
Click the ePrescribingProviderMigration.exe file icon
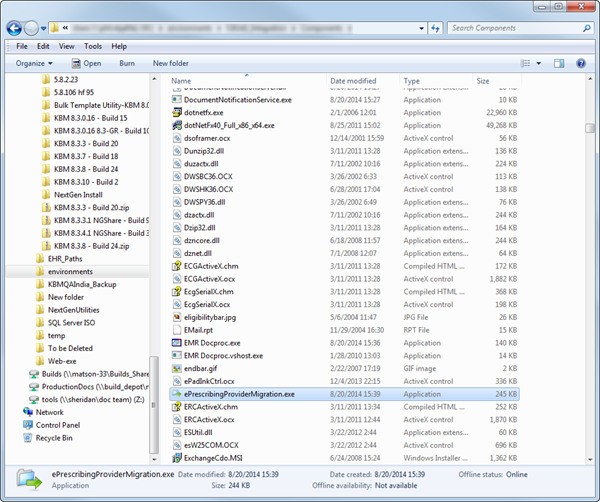[x=176, y=394]
